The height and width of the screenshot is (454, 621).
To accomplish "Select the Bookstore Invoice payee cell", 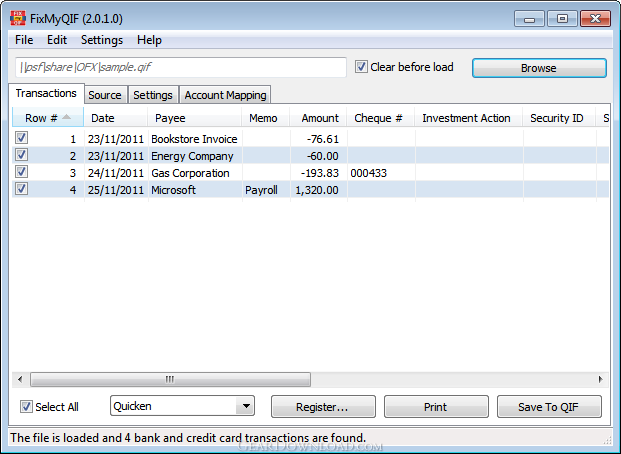I will [194, 139].
